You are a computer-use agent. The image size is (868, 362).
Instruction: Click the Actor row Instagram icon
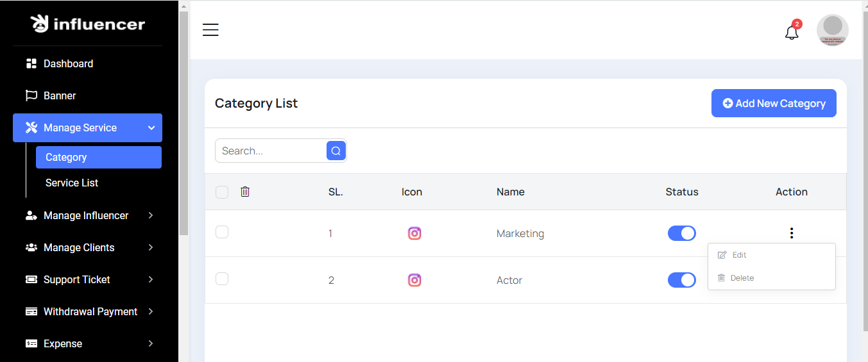pos(414,280)
